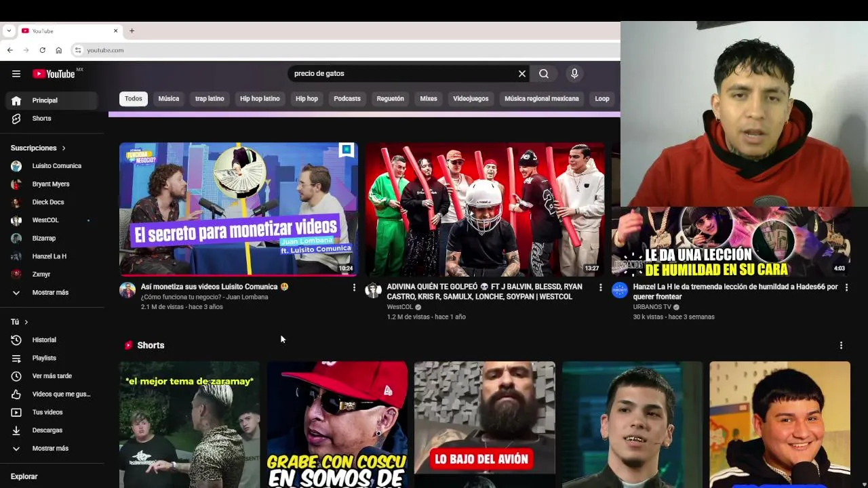Select the Música filter chip
Screen dimensions: 868x488
point(169,99)
